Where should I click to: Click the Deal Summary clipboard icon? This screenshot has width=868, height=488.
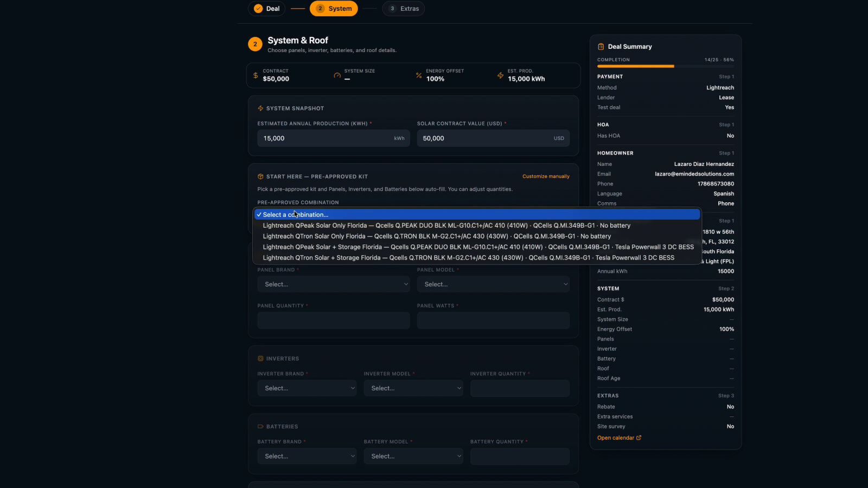tap(601, 47)
